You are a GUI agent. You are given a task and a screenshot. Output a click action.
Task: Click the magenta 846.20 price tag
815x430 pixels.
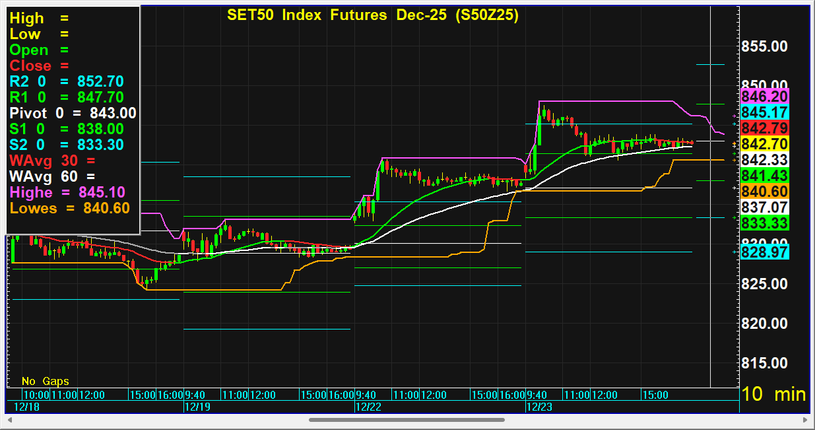[x=765, y=96]
